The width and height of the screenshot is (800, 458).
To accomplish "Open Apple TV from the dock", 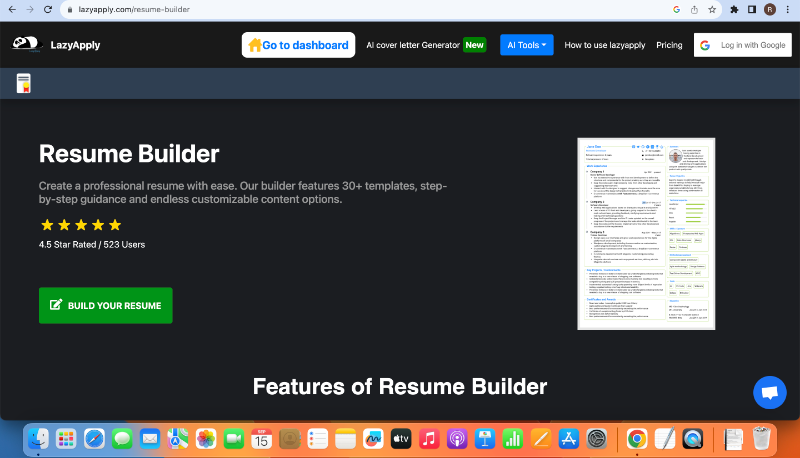I will tap(401, 439).
